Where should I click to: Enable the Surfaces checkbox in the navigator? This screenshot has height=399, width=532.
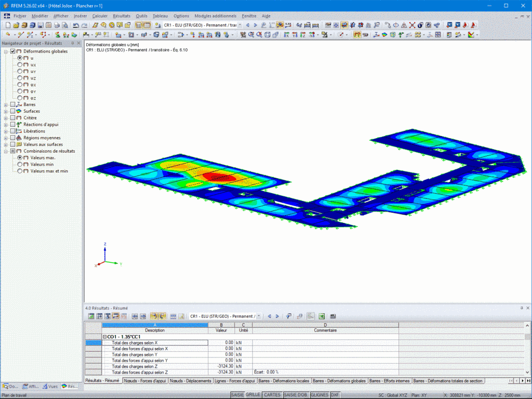tap(12, 111)
